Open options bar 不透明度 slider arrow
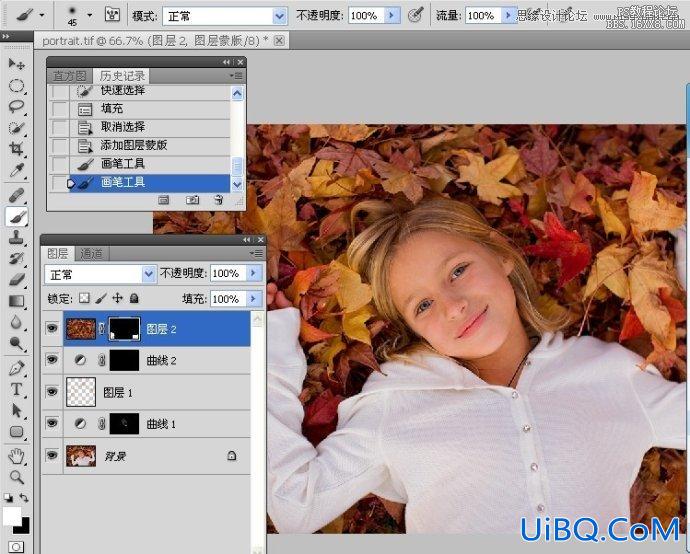Image resolution: width=690 pixels, height=554 pixels. tap(391, 15)
